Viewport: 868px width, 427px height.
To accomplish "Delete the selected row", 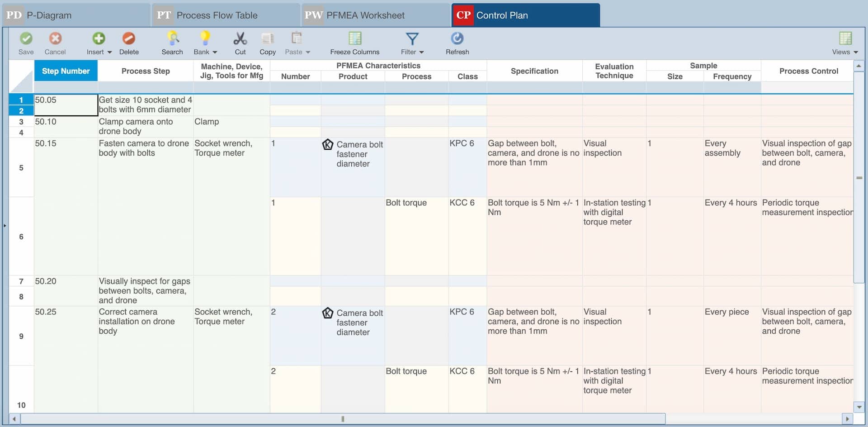I will pyautogui.click(x=129, y=43).
